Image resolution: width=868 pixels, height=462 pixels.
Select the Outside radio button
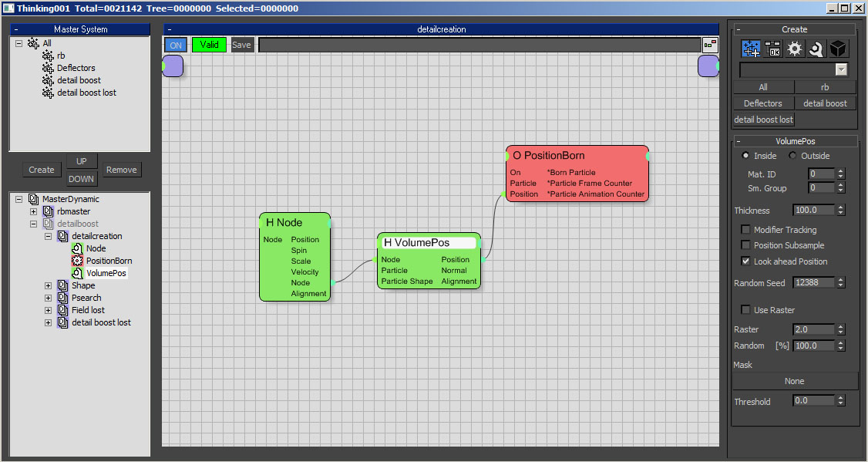pos(792,156)
